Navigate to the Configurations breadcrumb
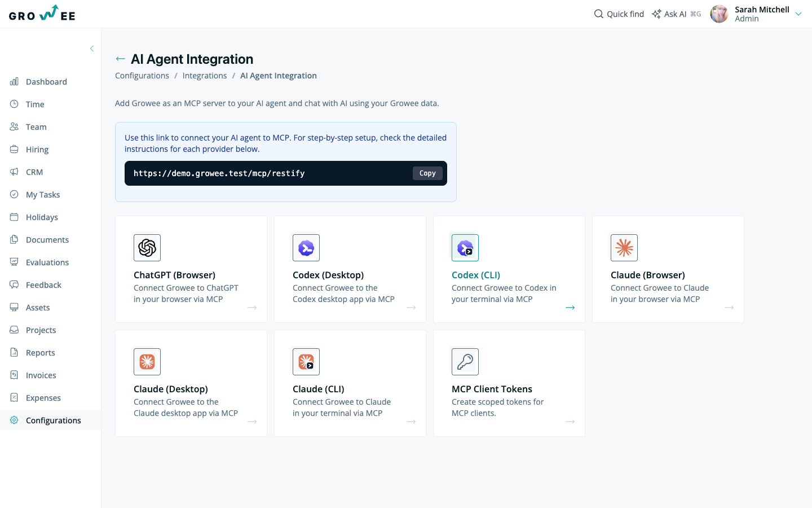The image size is (812, 508). coord(142,76)
